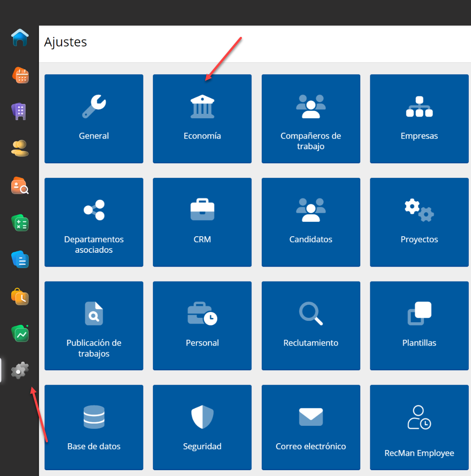Open the Empresas settings tile

[x=419, y=119]
